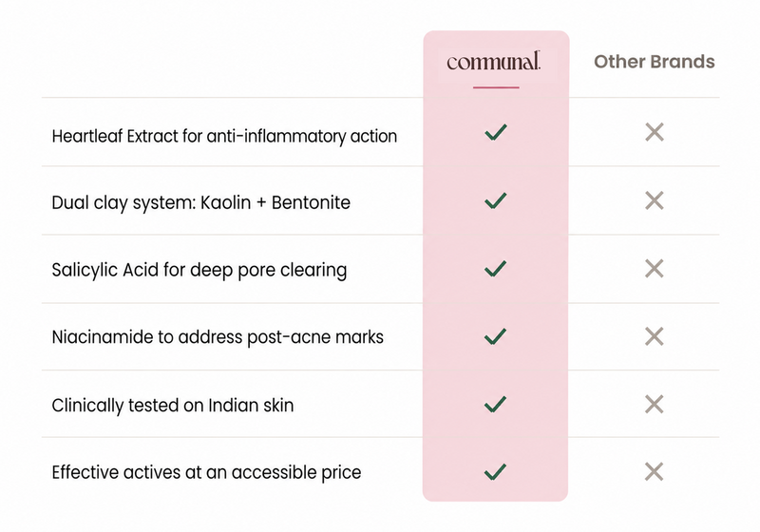Click the checkmark beside Dual clay system
This screenshot has width=760, height=532.
[x=496, y=200]
